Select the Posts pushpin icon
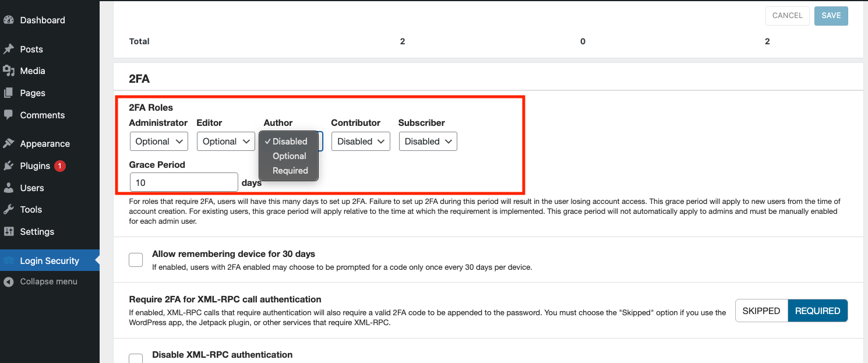This screenshot has height=363, width=868. (9, 49)
